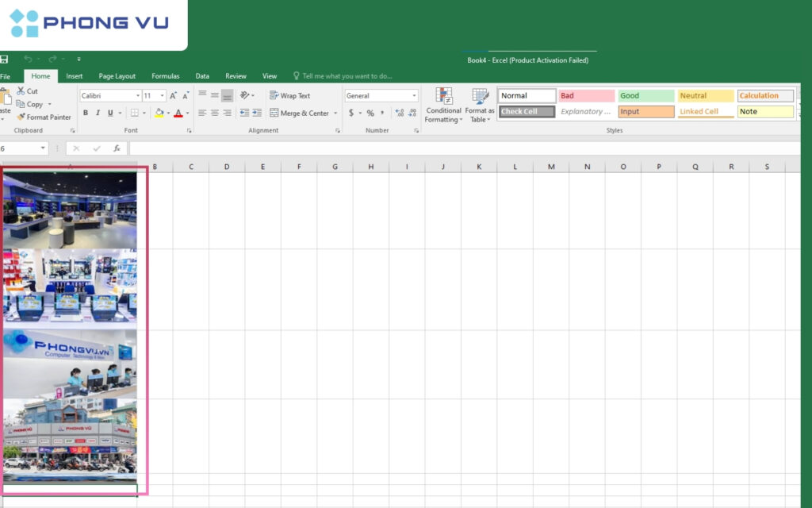Apply Comma Style format

pos(383,113)
